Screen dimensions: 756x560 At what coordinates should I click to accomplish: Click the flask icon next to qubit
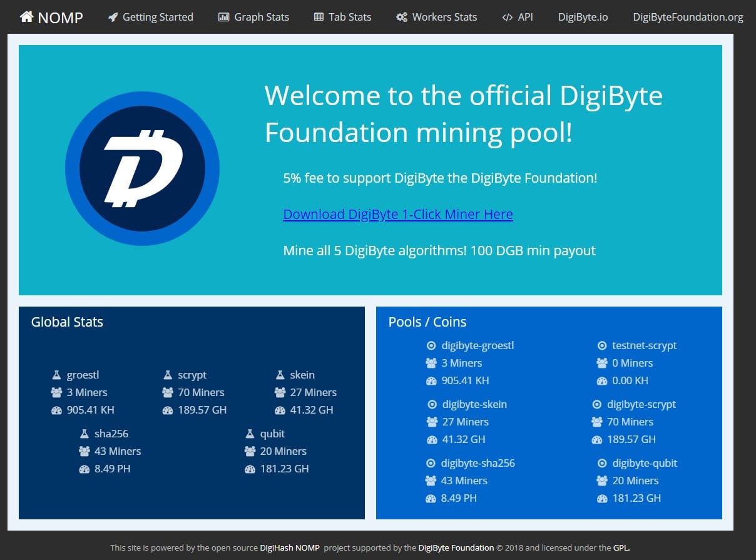pos(250,434)
